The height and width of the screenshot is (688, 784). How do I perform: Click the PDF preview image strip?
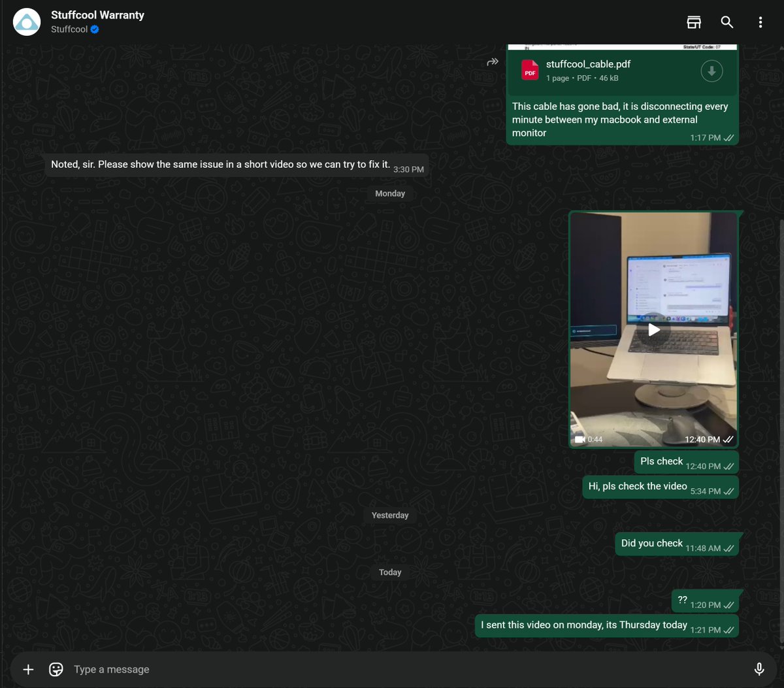pos(623,47)
